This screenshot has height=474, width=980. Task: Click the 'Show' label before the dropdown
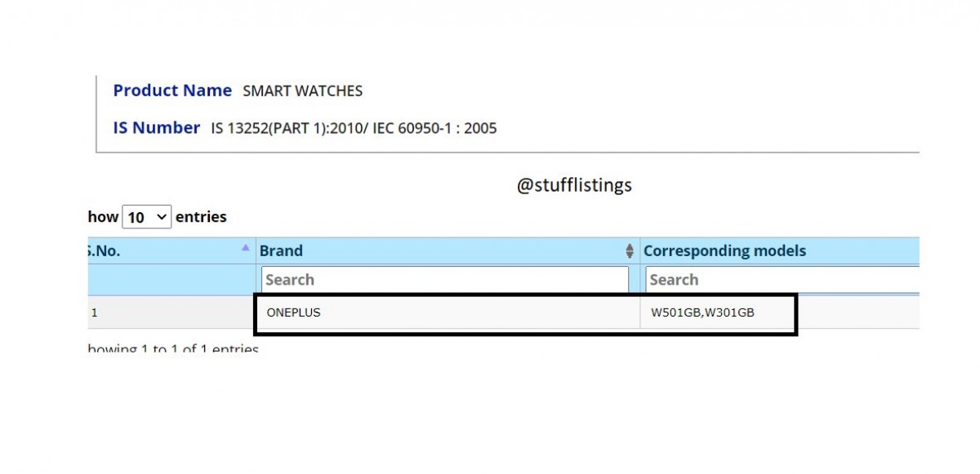[x=104, y=217]
